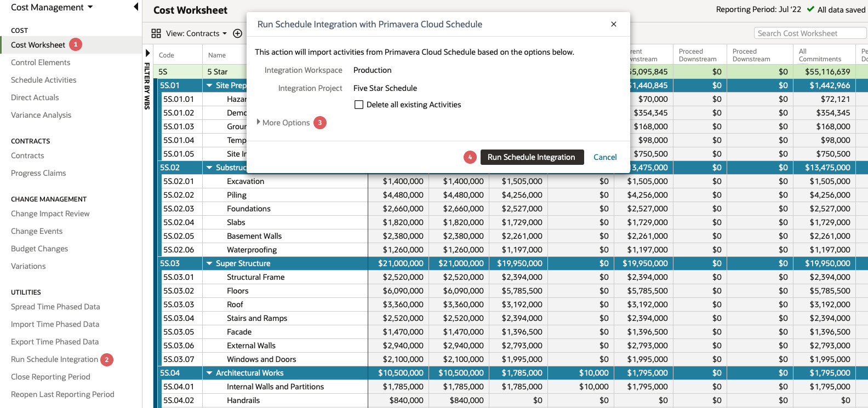This screenshot has height=408, width=868.
Task: Select the Structural Frame row name
Action: (x=256, y=277)
